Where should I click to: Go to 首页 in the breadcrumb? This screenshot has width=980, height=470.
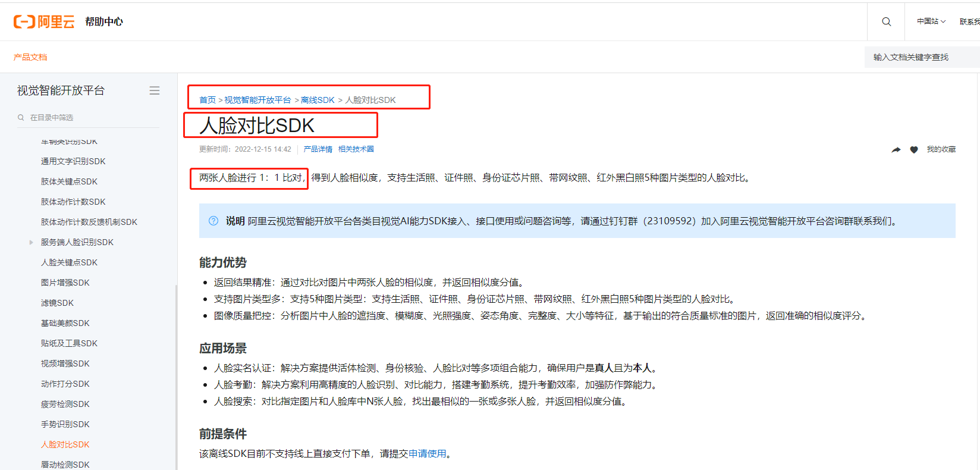(x=208, y=100)
